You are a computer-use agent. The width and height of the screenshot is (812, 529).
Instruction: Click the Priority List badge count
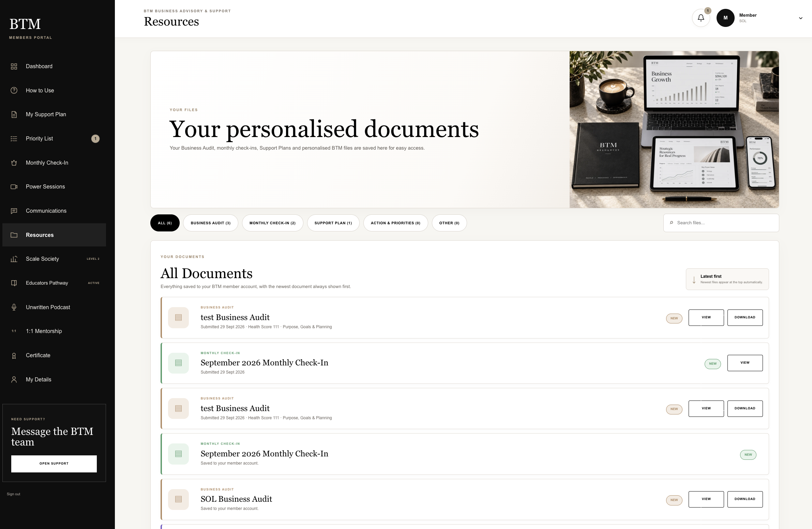(x=95, y=139)
